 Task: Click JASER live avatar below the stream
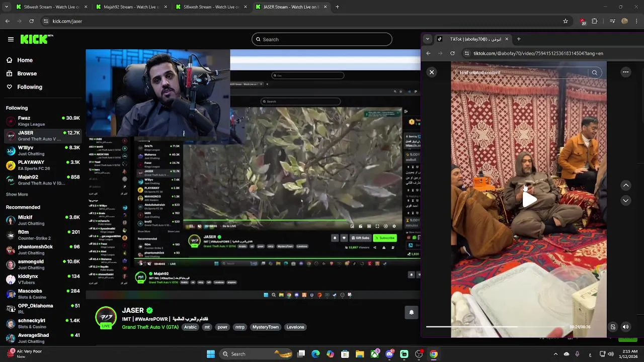click(x=106, y=318)
